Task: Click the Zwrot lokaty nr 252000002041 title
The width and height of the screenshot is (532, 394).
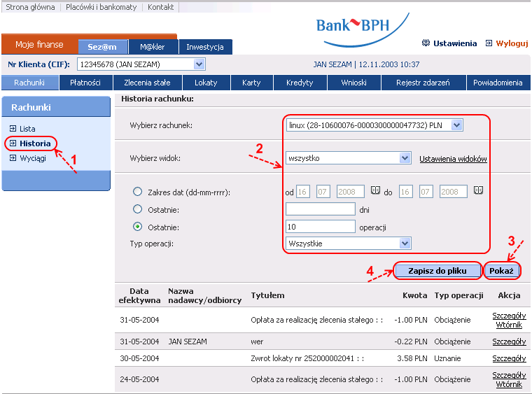Action: click(x=307, y=358)
